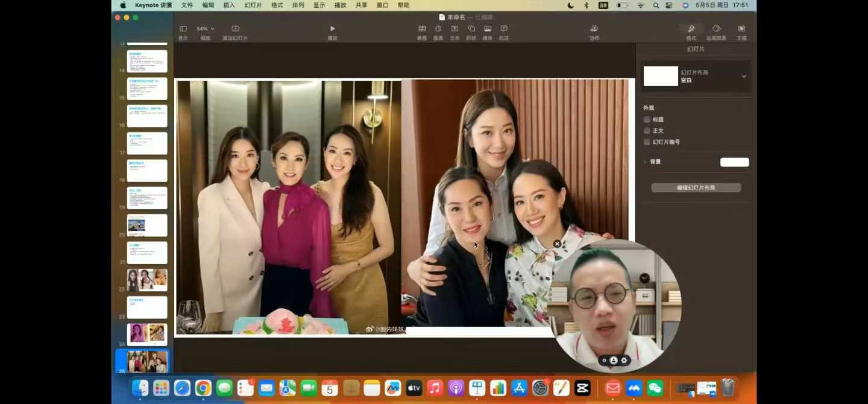Click the 协作 (Collaborate) icon
The height and width of the screenshot is (404, 868).
tap(594, 29)
